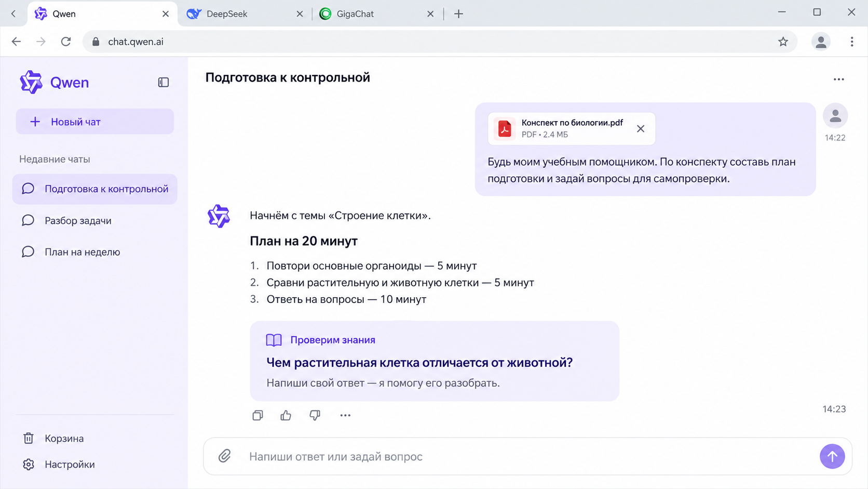Send message with arrow button
This screenshot has height=489, width=868.
[x=832, y=456]
